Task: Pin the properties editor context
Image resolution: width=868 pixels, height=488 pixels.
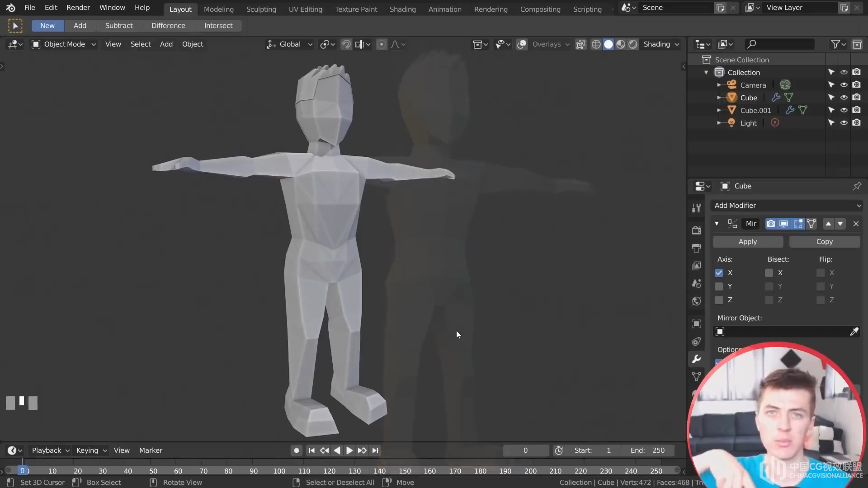Action: coord(857,186)
